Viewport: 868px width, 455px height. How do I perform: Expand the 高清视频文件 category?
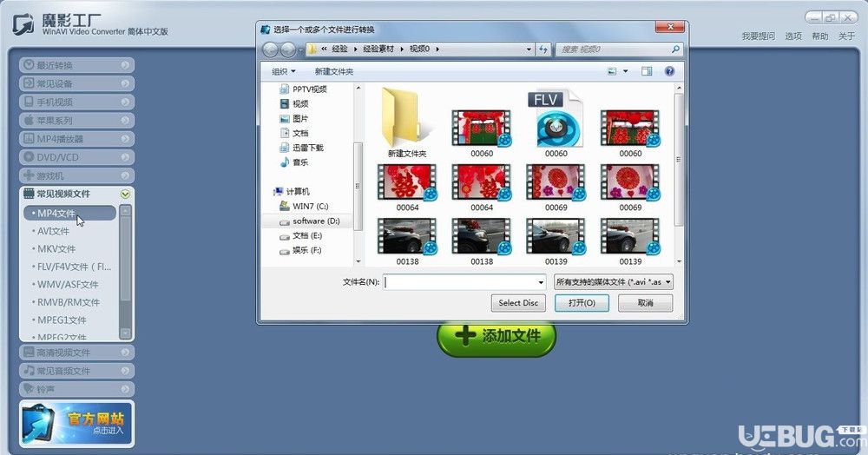(76, 352)
